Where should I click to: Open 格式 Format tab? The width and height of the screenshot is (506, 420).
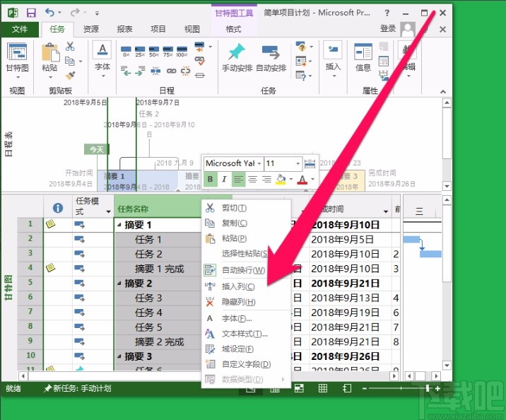click(x=233, y=29)
